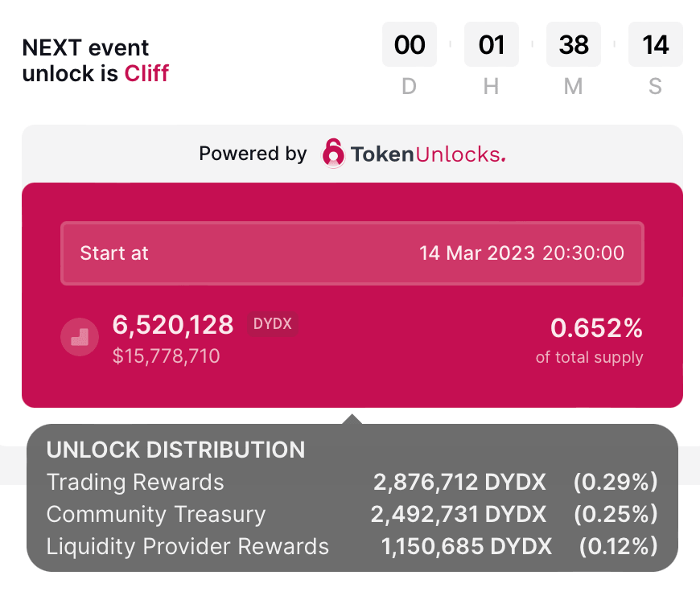The image size is (700, 600).
Task: Select the unlock padlock icon
Action: (79, 336)
